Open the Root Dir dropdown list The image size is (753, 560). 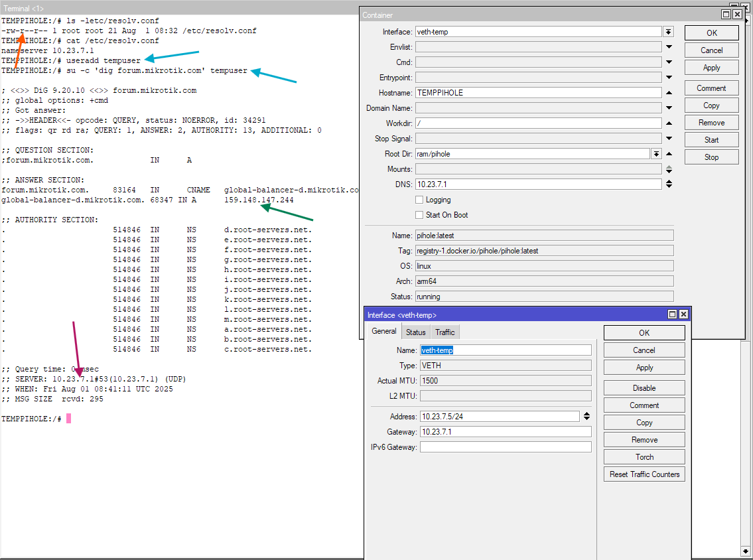pyautogui.click(x=656, y=154)
